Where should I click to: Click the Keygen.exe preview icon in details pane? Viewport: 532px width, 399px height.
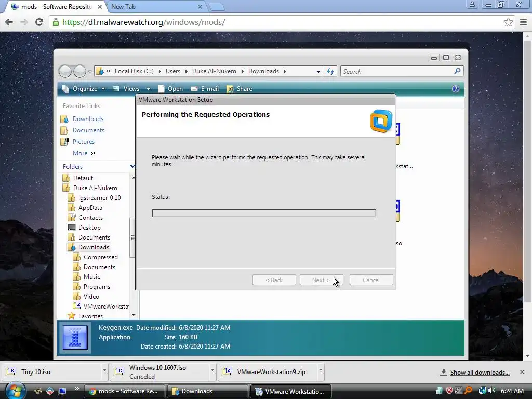coord(75,338)
